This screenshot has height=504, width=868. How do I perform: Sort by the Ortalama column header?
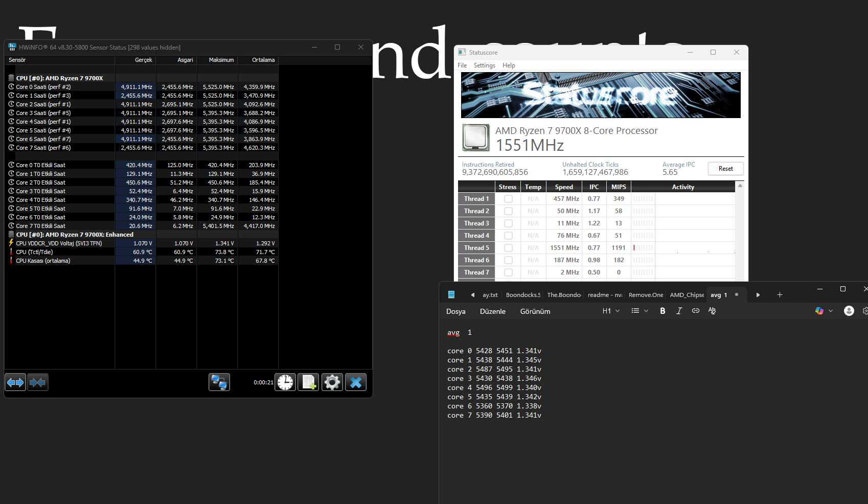pyautogui.click(x=258, y=60)
